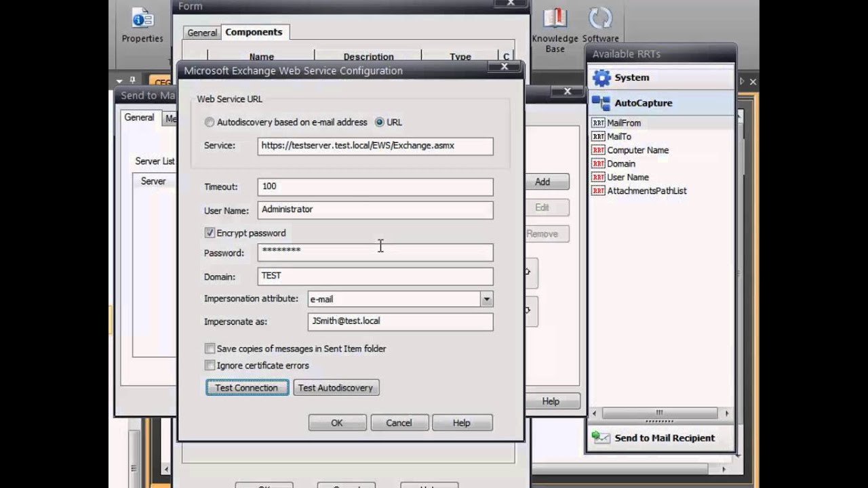
Task: Click the RRT icon next to Computer Name
Action: (598, 150)
